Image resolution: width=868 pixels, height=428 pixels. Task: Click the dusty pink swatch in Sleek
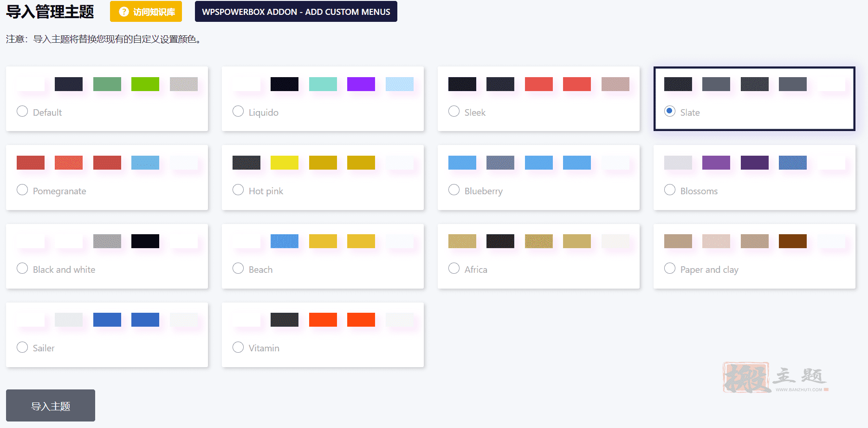[x=615, y=84]
